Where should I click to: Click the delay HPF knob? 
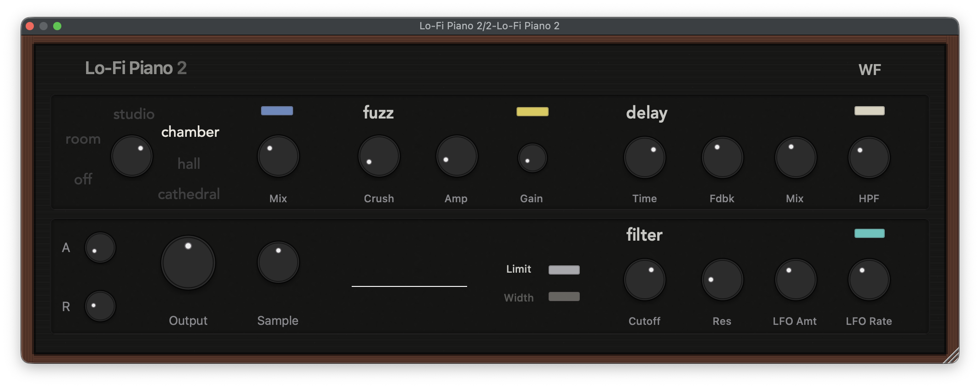coord(869,157)
